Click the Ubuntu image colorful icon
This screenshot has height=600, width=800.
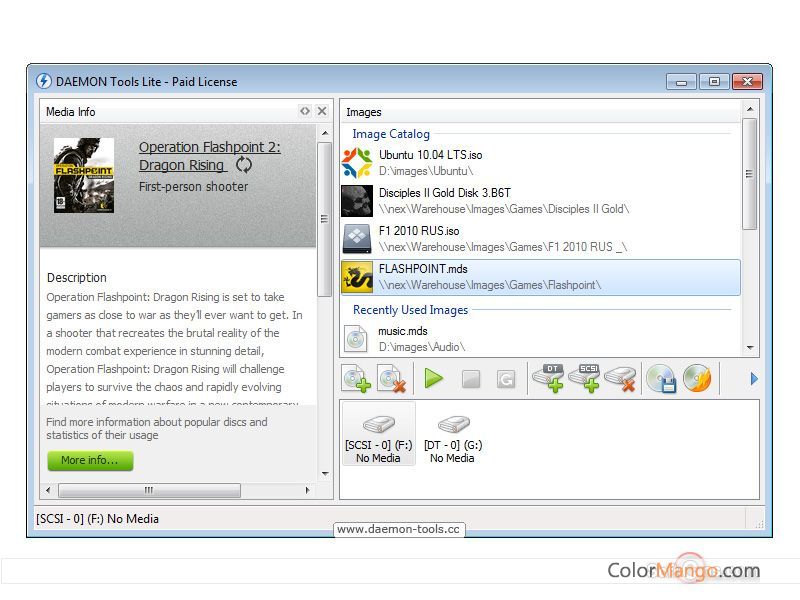357,163
